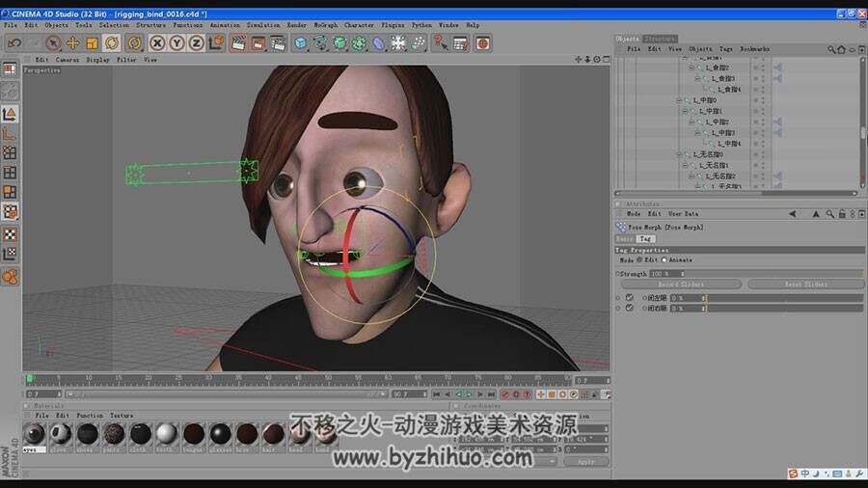Screen dimensions: 868x488
Task: Select the L_中指4 joint row
Action: pos(730,144)
